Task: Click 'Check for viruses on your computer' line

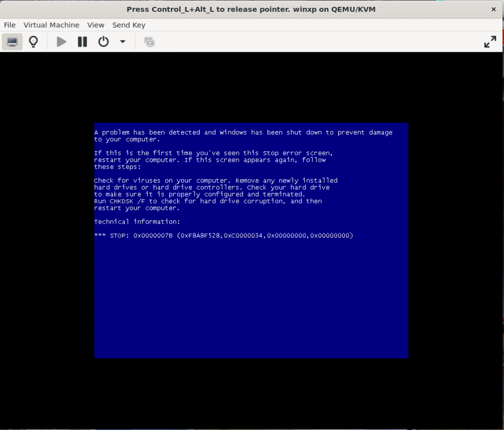Action: [216, 180]
